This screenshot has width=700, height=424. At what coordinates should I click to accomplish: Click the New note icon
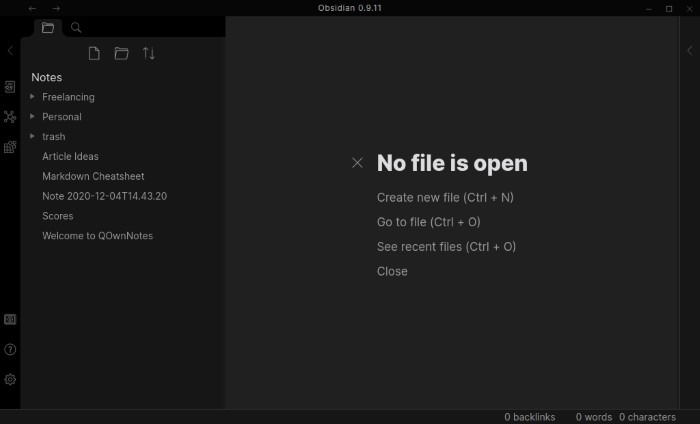pyautogui.click(x=94, y=53)
